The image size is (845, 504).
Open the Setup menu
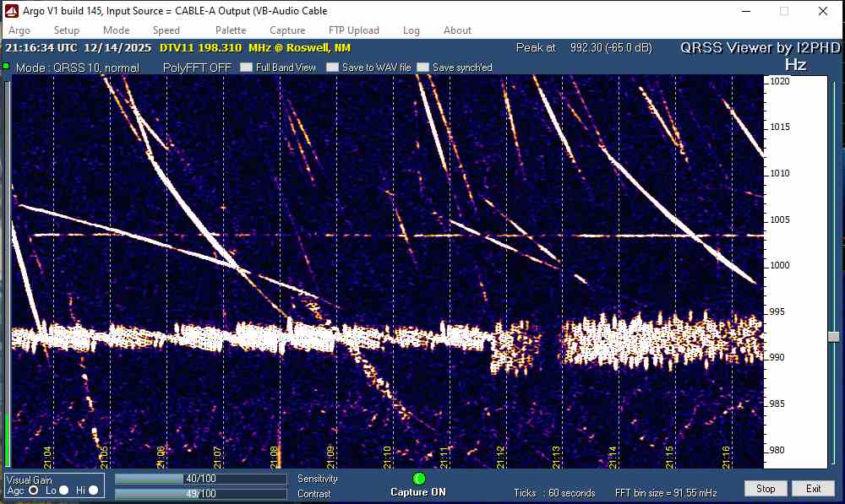click(x=67, y=30)
